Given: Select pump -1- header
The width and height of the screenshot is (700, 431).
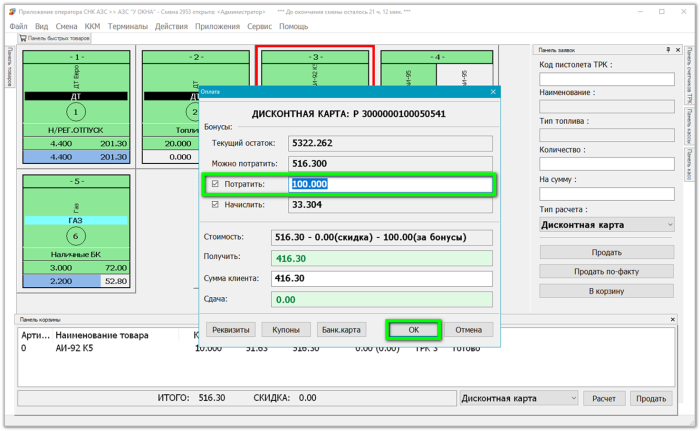Looking at the screenshot, I should click(x=76, y=57).
